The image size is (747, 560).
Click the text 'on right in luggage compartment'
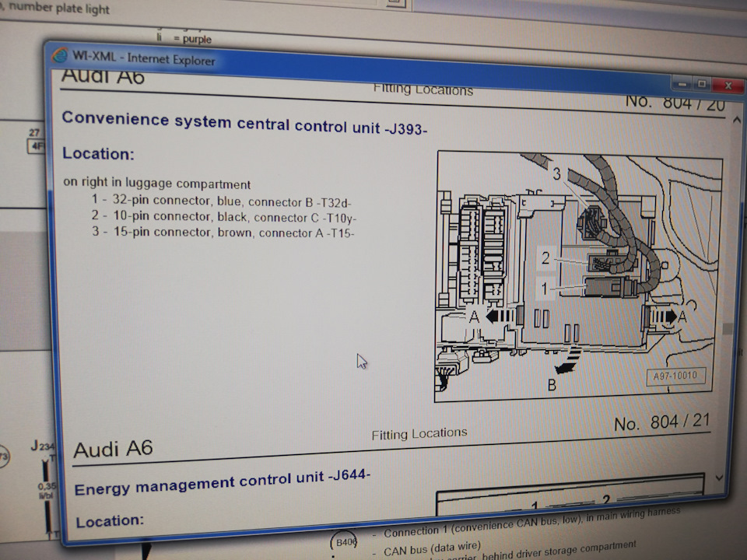[x=156, y=184]
